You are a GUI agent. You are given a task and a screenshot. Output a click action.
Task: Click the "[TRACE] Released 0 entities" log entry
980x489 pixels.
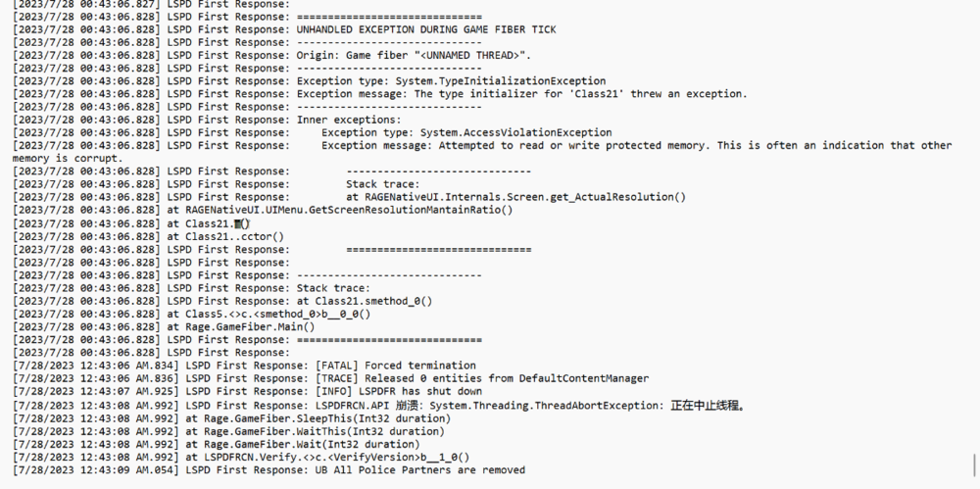(480, 378)
